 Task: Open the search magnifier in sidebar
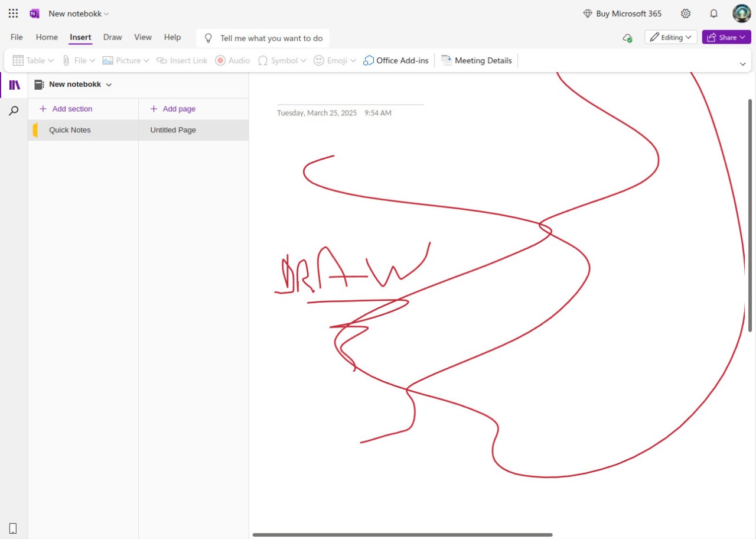pos(14,111)
